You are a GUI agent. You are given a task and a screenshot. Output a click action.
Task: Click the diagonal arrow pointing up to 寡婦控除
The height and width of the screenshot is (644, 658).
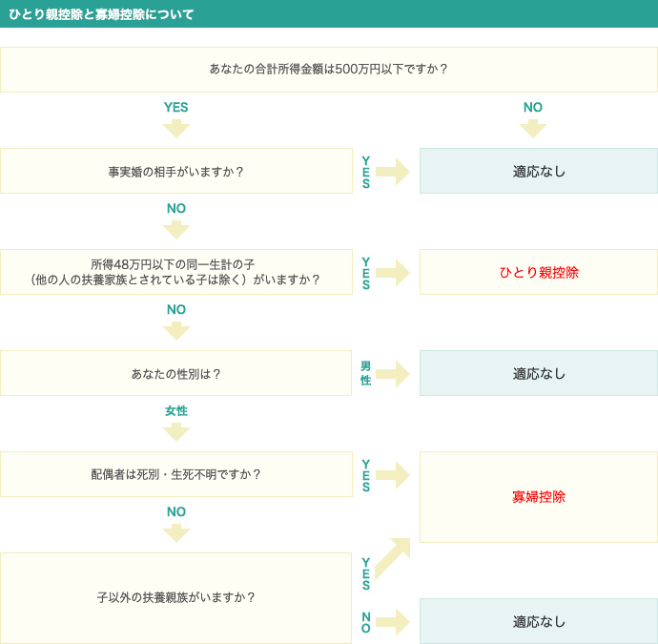click(392, 558)
